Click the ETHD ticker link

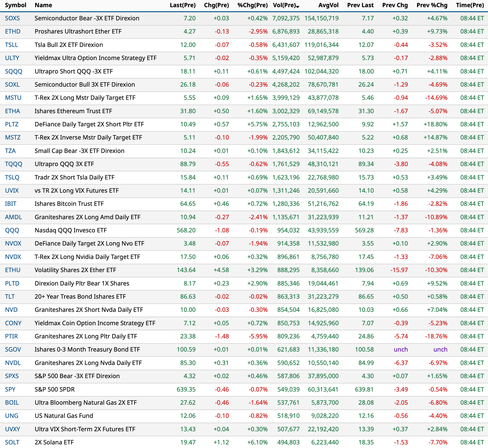(13, 32)
